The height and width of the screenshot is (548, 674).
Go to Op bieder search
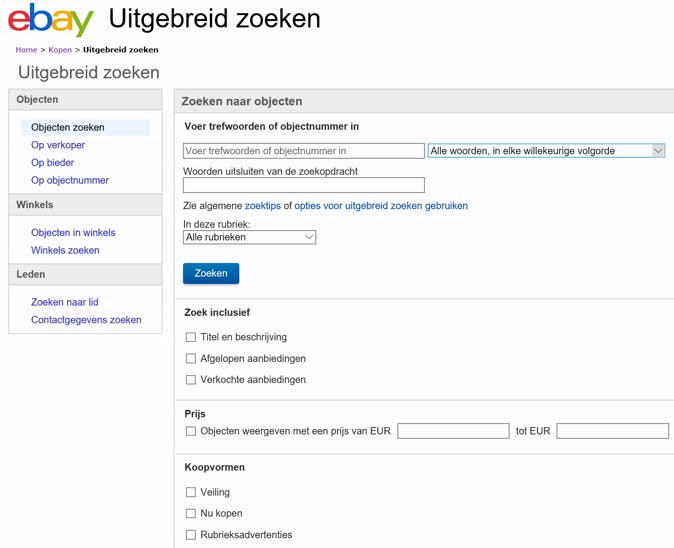(53, 163)
